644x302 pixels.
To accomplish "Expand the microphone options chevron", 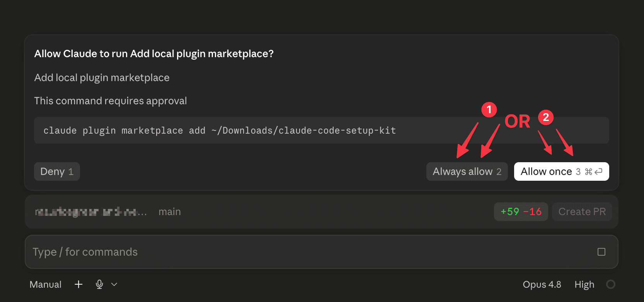I will (114, 285).
